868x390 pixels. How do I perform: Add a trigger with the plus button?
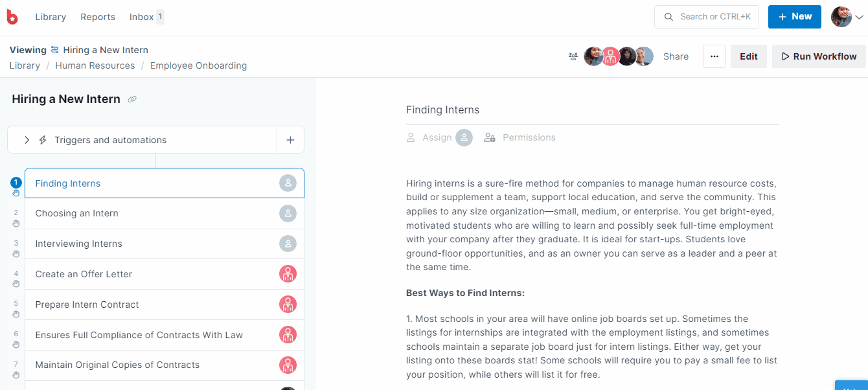click(290, 140)
